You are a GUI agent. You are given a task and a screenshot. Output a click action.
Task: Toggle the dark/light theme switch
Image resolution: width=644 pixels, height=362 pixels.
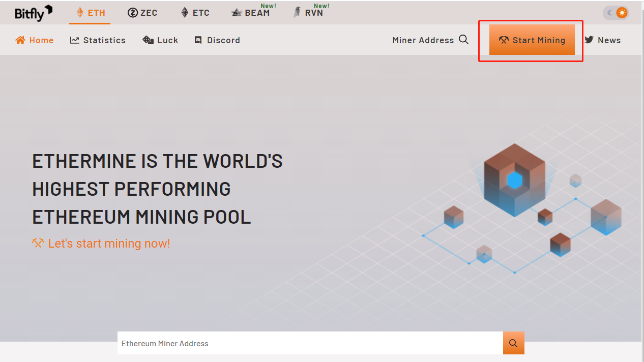(x=616, y=13)
